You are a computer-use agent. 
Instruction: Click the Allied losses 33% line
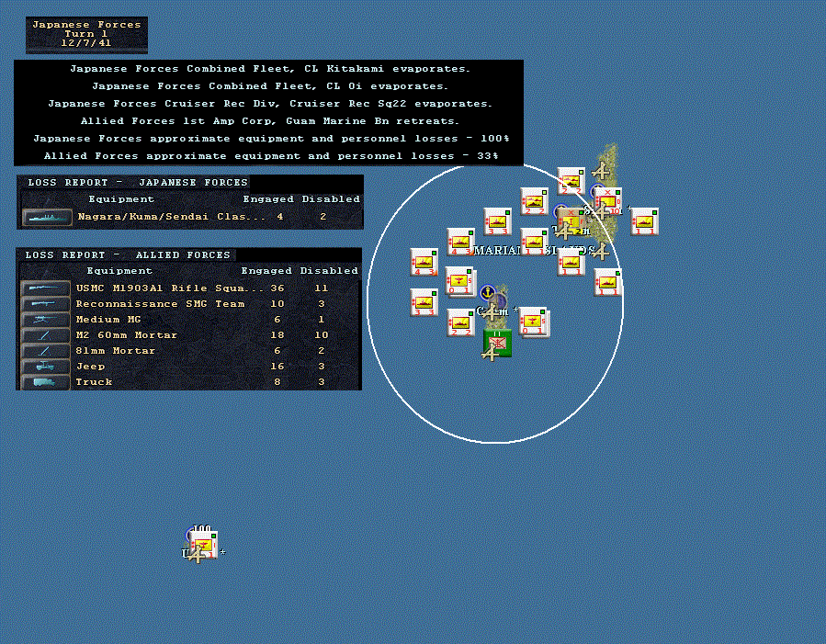click(x=271, y=156)
